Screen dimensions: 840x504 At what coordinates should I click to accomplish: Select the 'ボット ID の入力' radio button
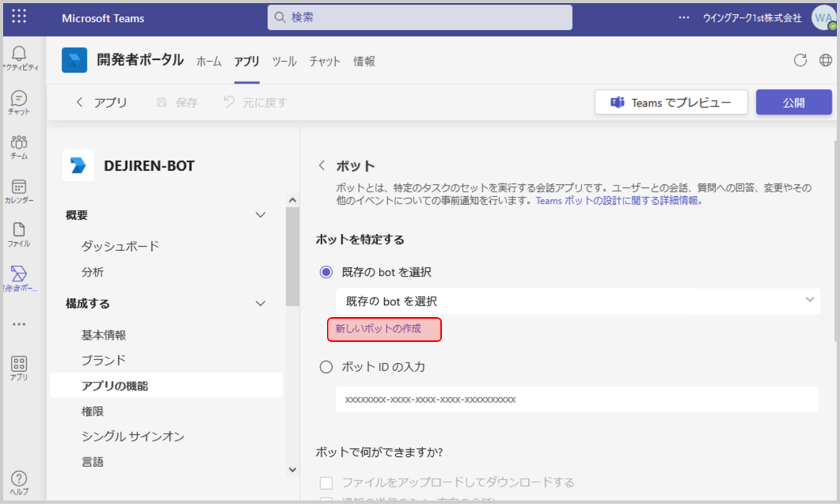click(326, 367)
